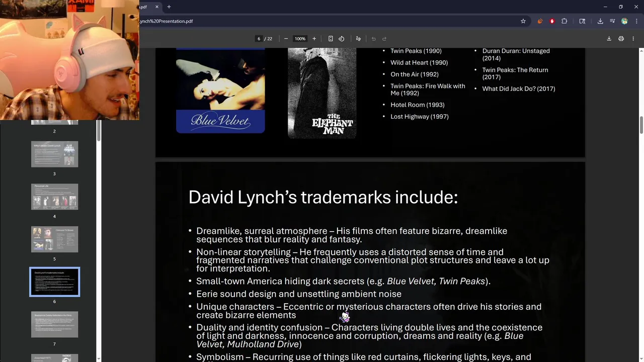Select page 3 thumbnail in sidebar
The image size is (644, 362).
pyautogui.click(x=55, y=154)
